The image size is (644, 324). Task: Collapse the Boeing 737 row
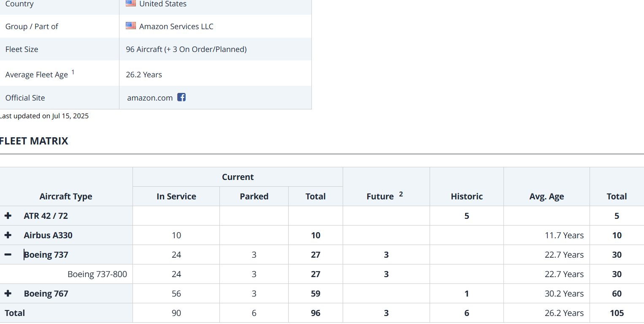point(8,255)
